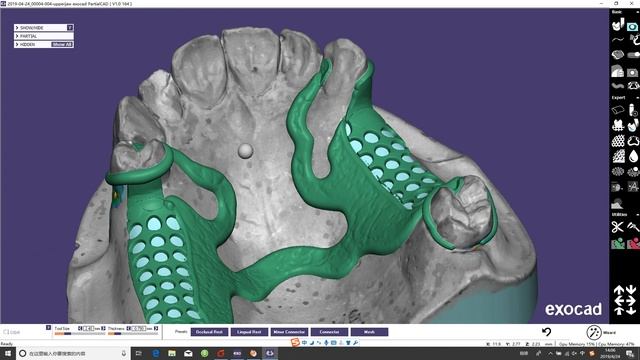Click the Close button at bottom left
Image resolution: width=640 pixels, height=360 pixels.
pyautogui.click(x=11, y=332)
